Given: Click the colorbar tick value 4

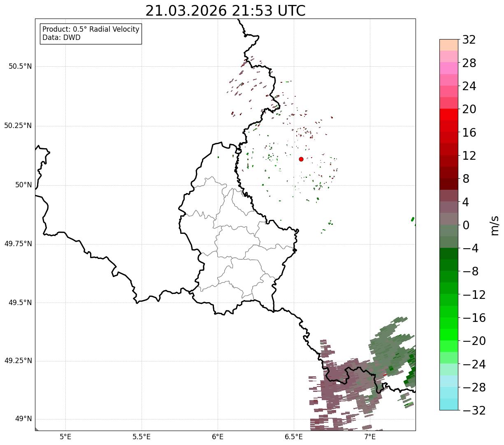Looking at the screenshot, I should 466,202.
